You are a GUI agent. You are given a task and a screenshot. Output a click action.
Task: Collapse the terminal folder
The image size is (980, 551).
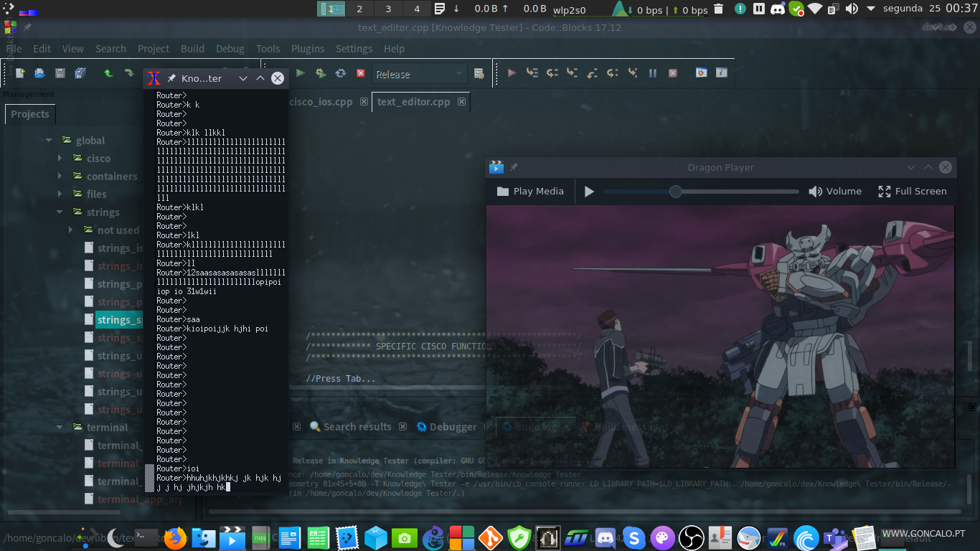coord(60,428)
